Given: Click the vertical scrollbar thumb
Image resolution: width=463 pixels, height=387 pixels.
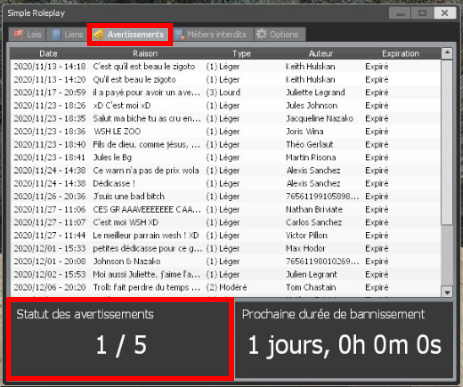Looking at the screenshot, I should click(x=447, y=142).
